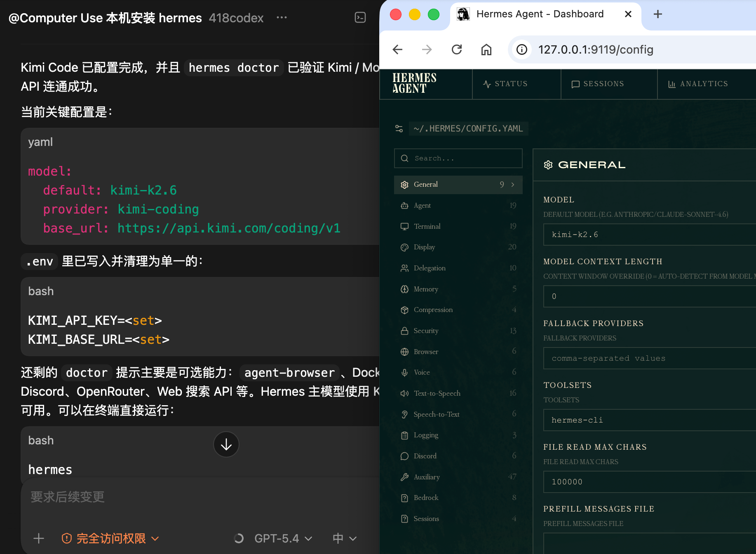View site information icon in address bar

pyautogui.click(x=522, y=49)
